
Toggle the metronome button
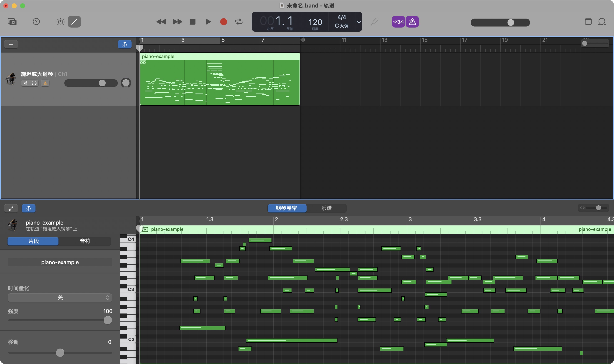pos(412,22)
